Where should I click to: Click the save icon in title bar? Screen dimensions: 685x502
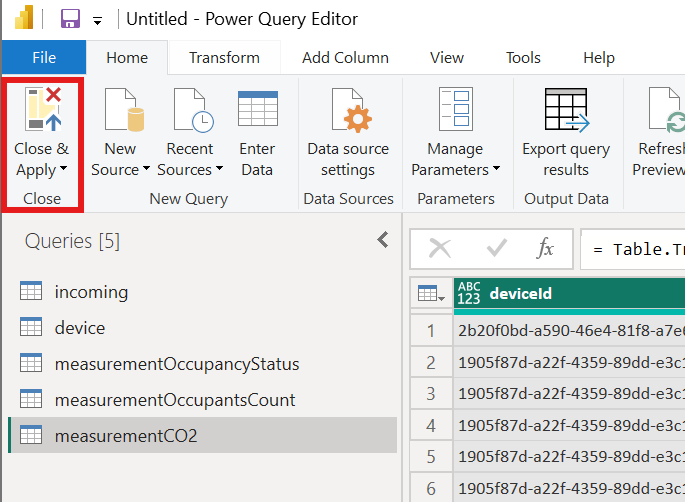(x=70, y=19)
